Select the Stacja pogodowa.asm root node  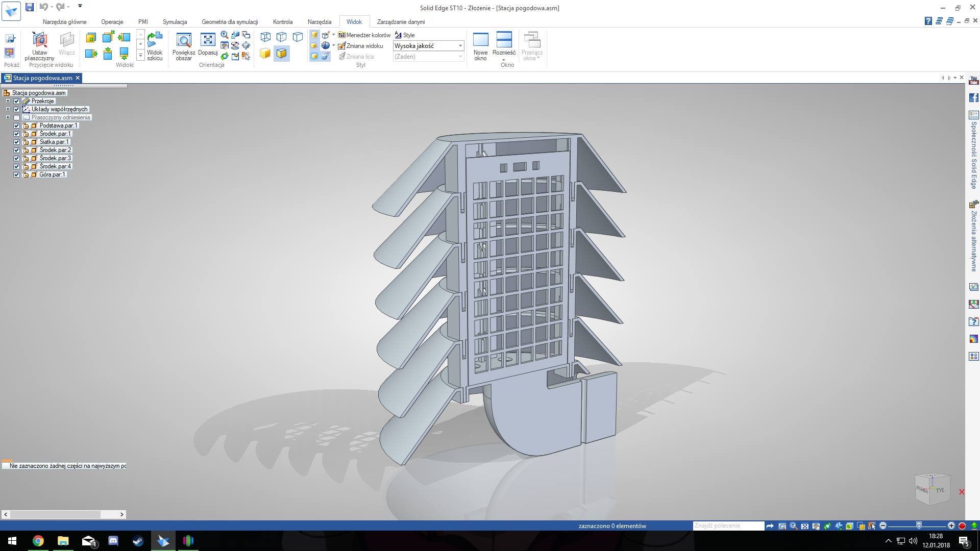[x=39, y=93]
